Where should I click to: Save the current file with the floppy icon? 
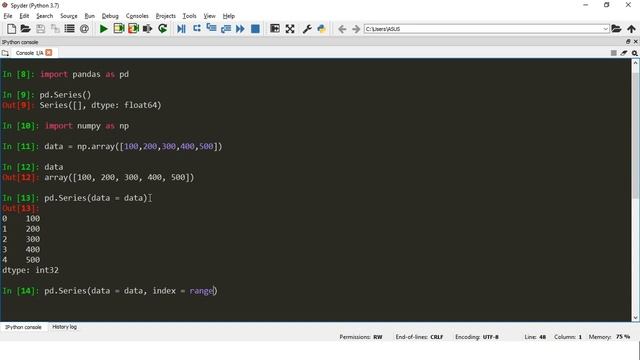(x=40, y=29)
